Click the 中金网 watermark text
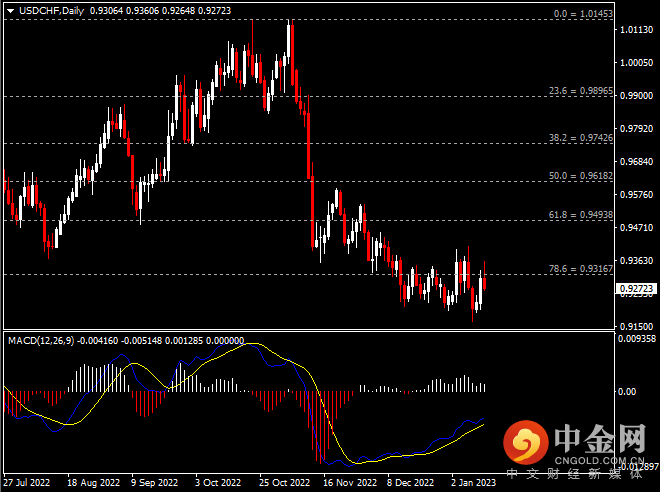The height and width of the screenshot is (492, 660). (598, 436)
